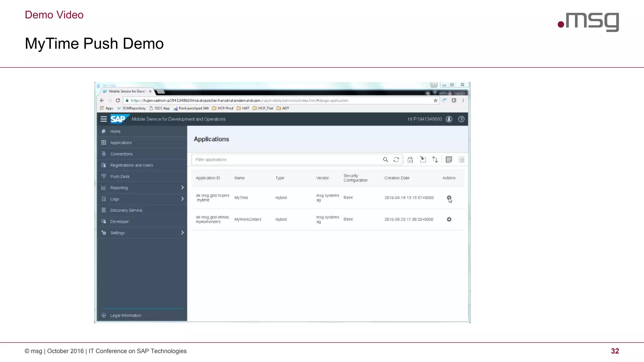
Task: Close the Mobile Service browser tab
Action: [150, 91]
